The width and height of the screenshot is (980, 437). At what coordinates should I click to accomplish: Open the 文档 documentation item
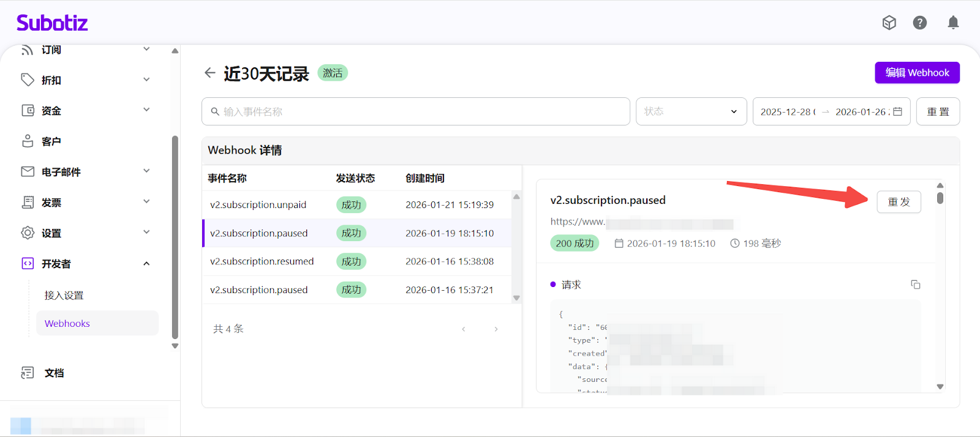[54, 373]
